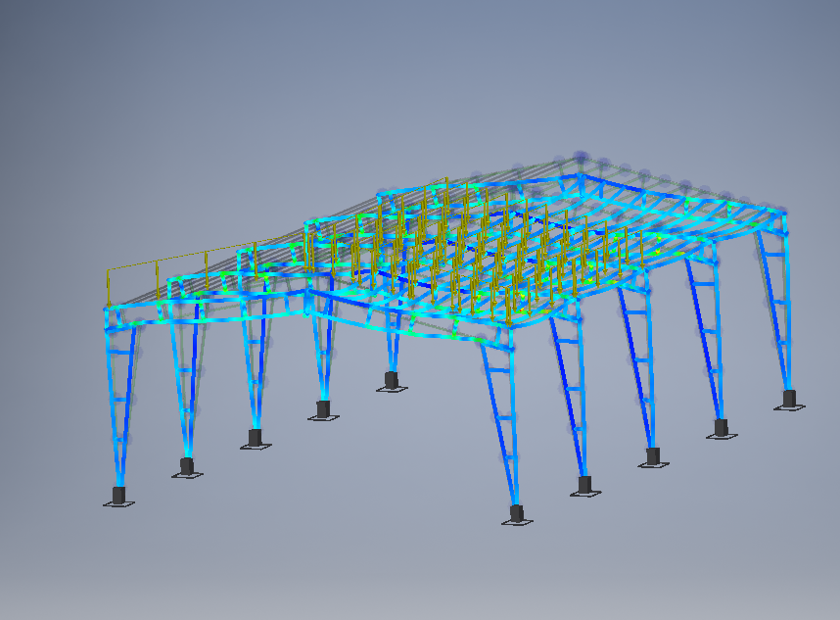Viewport: 840px width, 620px height.
Task: Pick the second base support in right row
Action: [584, 485]
